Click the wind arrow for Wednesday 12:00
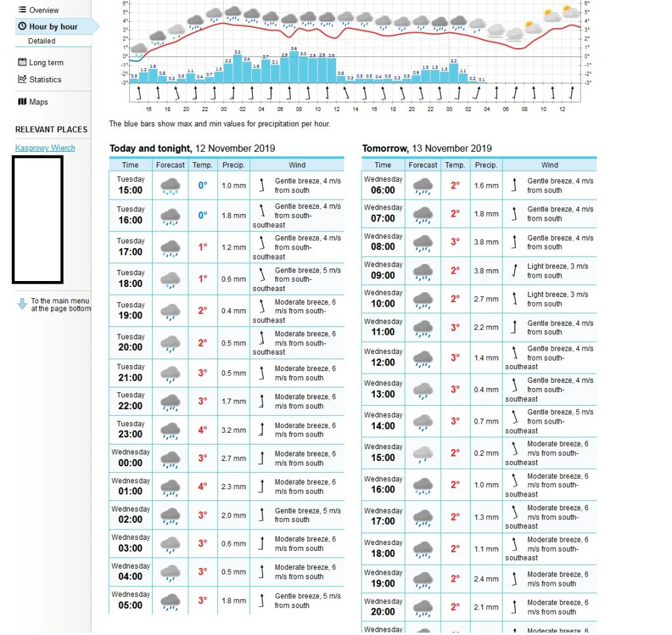 [514, 353]
